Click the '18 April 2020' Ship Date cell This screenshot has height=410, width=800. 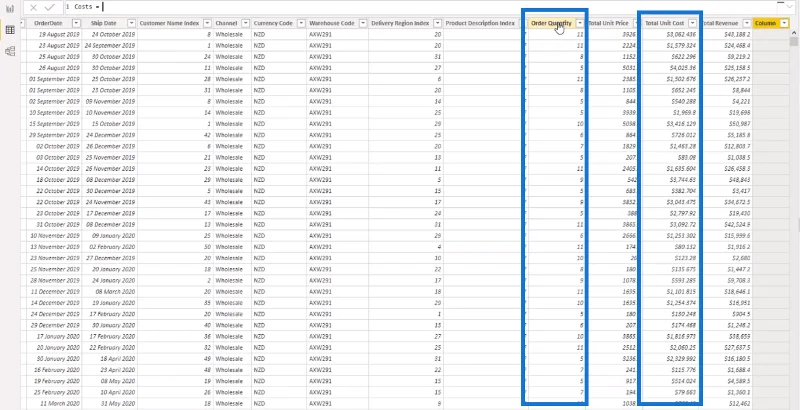(x=109, y=358)
